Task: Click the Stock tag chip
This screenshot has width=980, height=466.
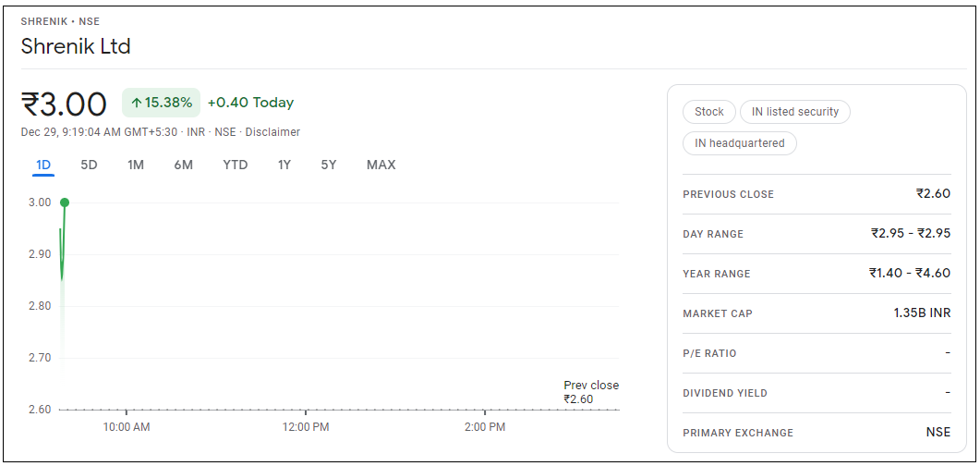Action: coord(708,112)
